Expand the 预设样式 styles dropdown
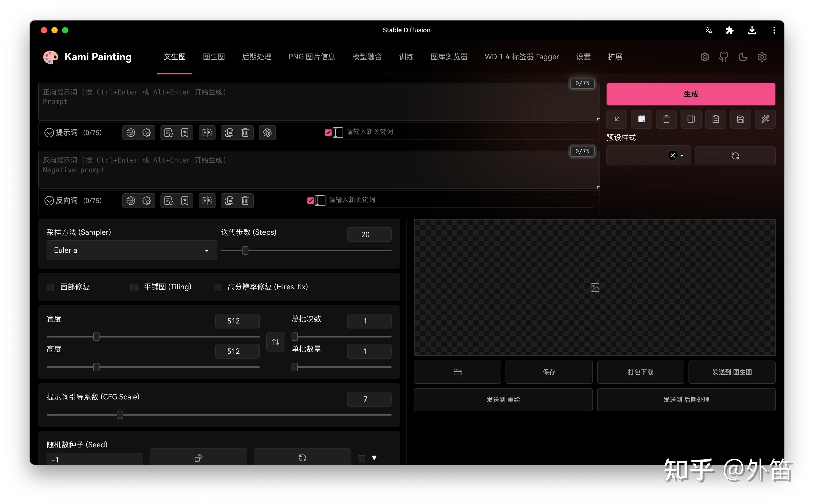Image resolution: width=814 pixels, height=504 pixels. pyautogui.click(x=682, y=156)
